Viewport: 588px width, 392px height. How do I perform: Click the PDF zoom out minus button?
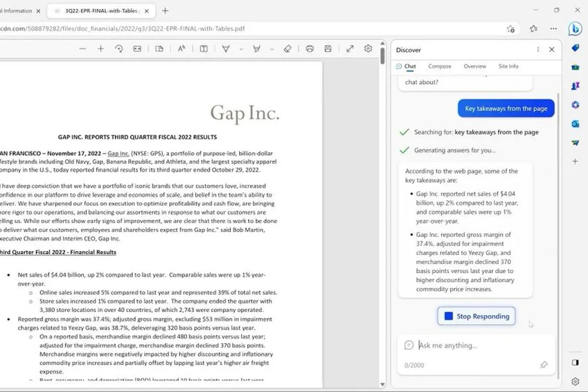point(82,49)
